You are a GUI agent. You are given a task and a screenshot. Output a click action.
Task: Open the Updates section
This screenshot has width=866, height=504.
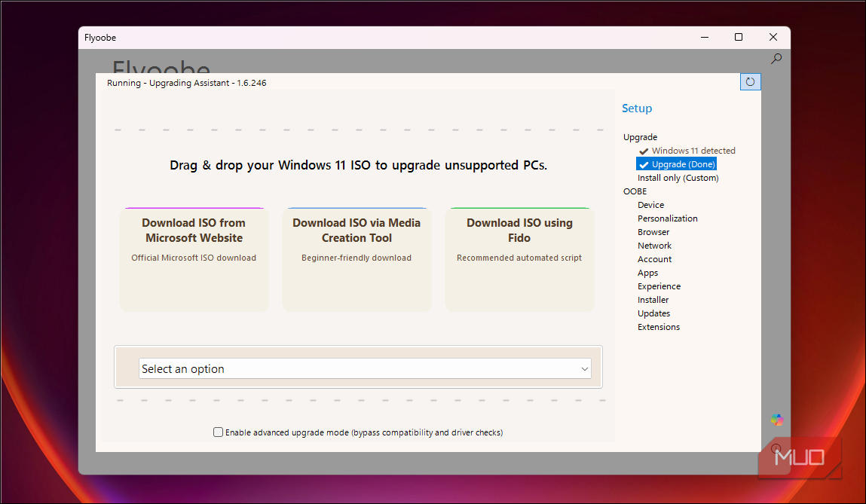[x=653, y=313]
